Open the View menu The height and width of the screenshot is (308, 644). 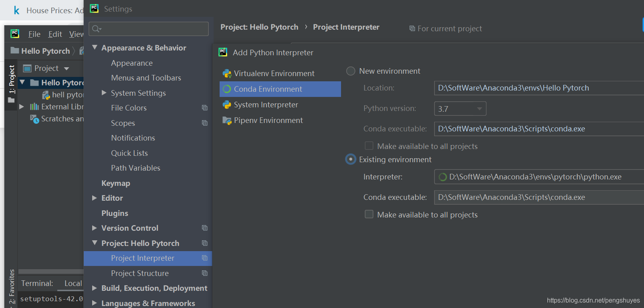[76, 34]
